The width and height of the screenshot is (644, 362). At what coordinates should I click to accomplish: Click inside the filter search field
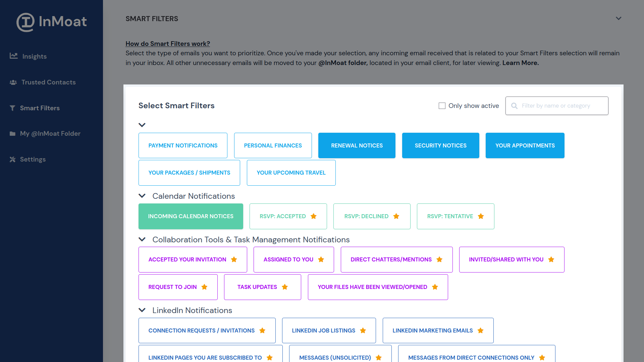tap(560, 106)
